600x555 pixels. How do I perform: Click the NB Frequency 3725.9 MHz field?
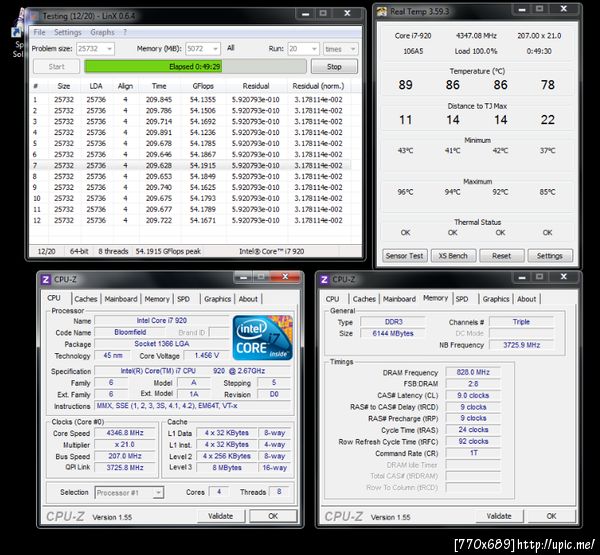tap(521, 345)
